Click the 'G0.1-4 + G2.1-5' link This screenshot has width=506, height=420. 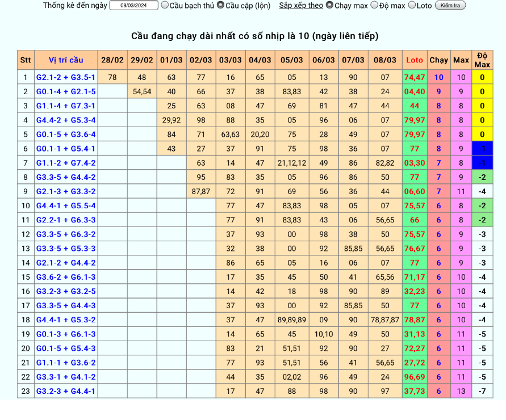coord(66,91)
